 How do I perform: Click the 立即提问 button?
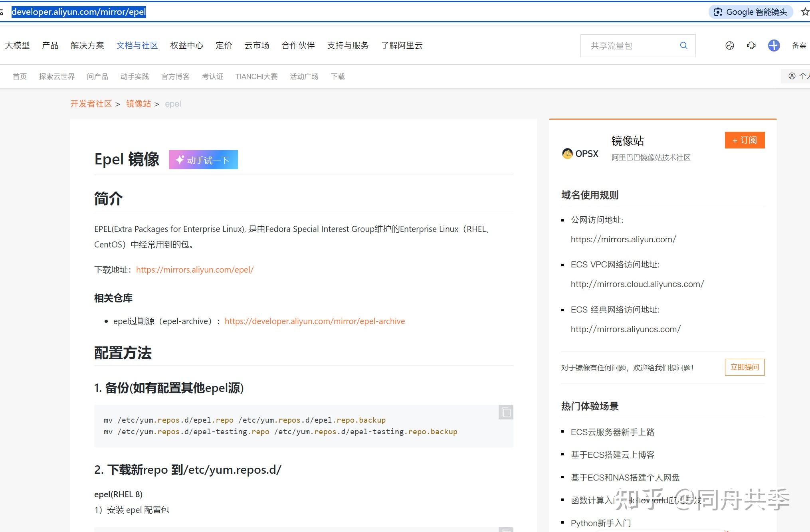pos(744,367)
